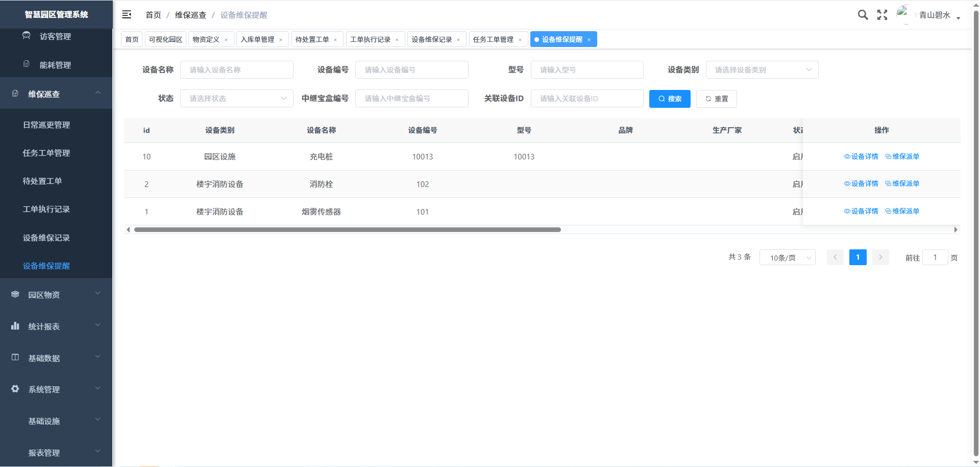
Task: Toggle fullscreen mode icon
Action: click(882, 15)
